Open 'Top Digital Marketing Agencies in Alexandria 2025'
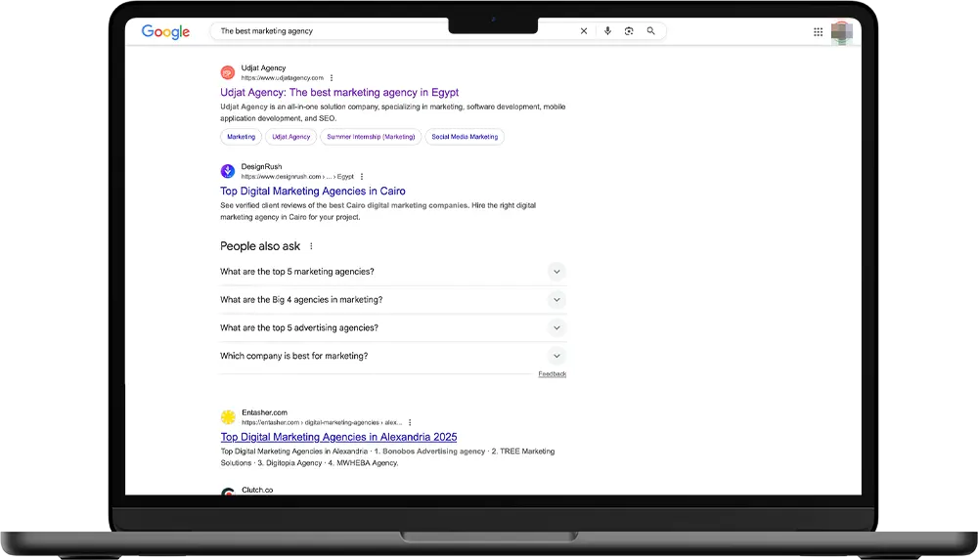Screen dimensions: 978x560 [x=338, y=437]
